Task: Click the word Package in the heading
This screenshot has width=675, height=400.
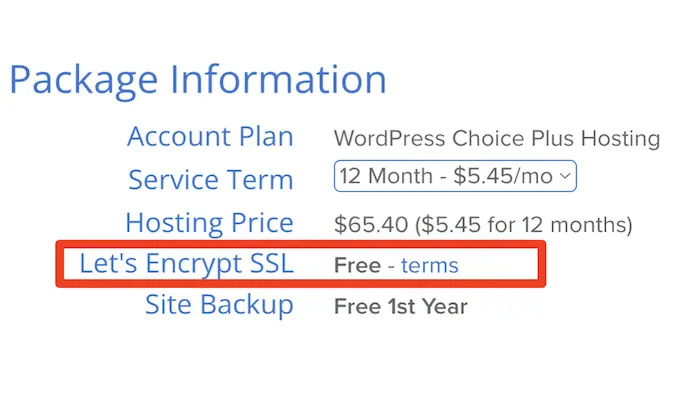Action: [x=79, y=80]
